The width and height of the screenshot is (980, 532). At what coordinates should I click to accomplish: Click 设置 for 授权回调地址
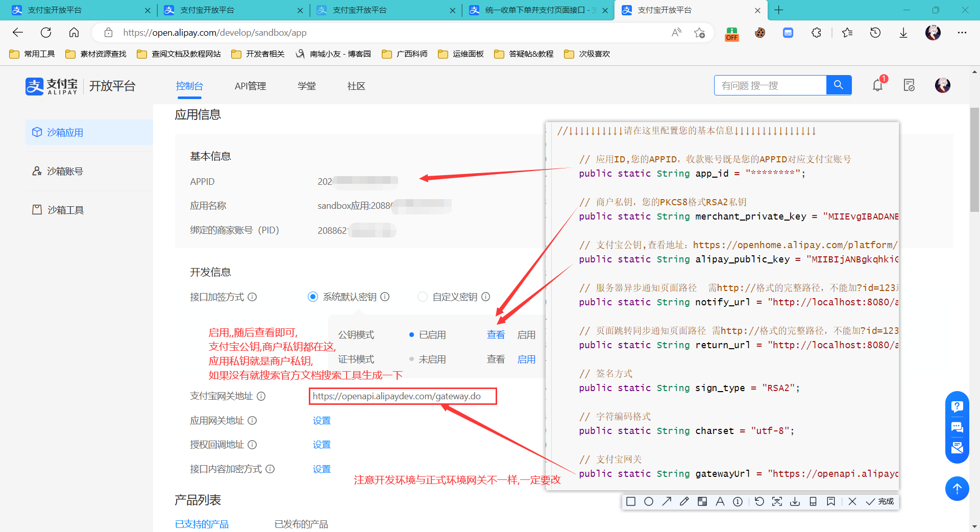(322, 445)
